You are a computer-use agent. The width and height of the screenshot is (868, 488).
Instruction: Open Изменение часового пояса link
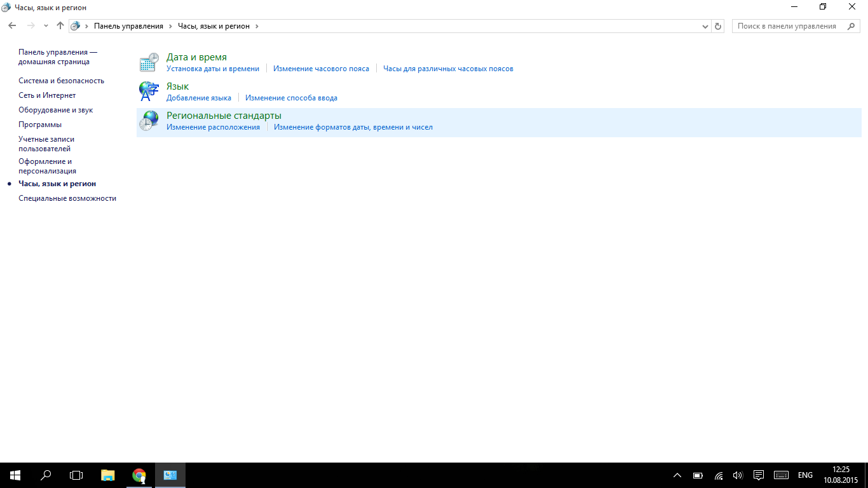[321, 69]
